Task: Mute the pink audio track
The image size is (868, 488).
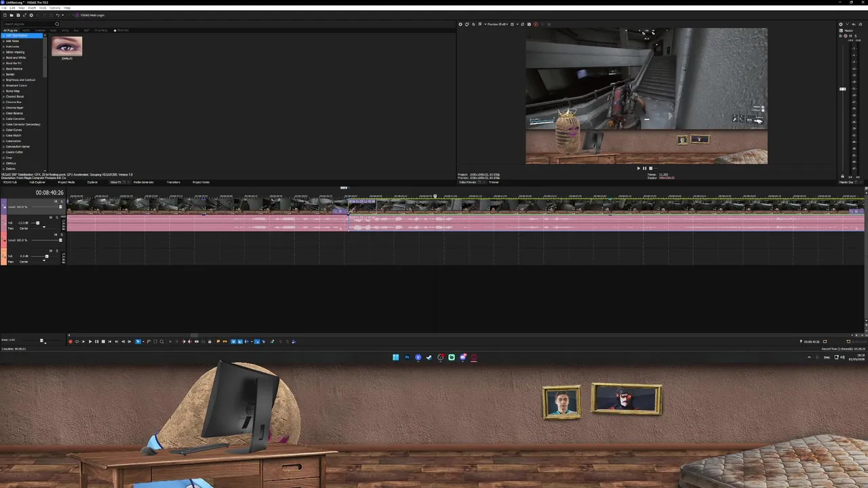Action: [51, 218]
